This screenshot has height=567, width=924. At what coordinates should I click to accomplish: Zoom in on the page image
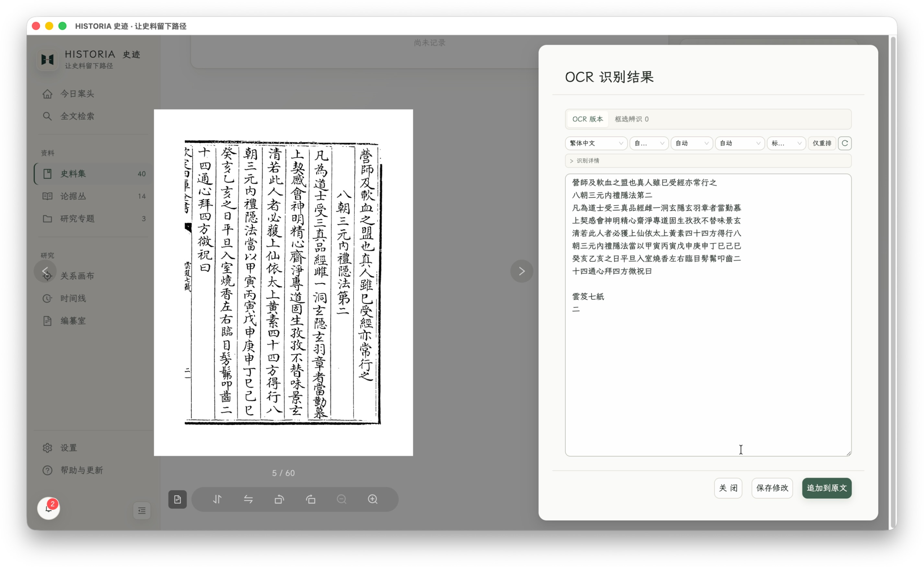[x=373, y=499]
